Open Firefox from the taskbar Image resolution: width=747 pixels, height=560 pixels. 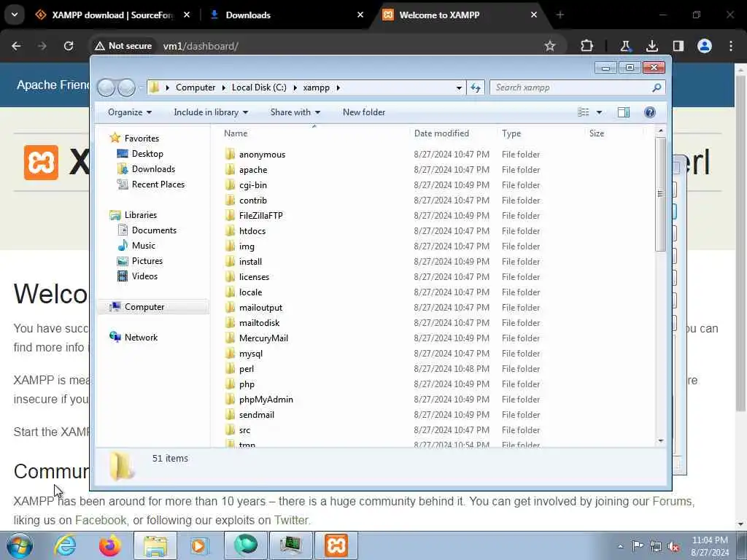point(110,545)
